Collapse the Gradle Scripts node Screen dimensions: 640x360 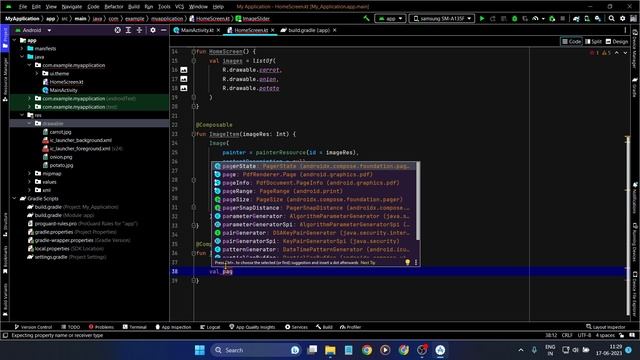(15, 198)
